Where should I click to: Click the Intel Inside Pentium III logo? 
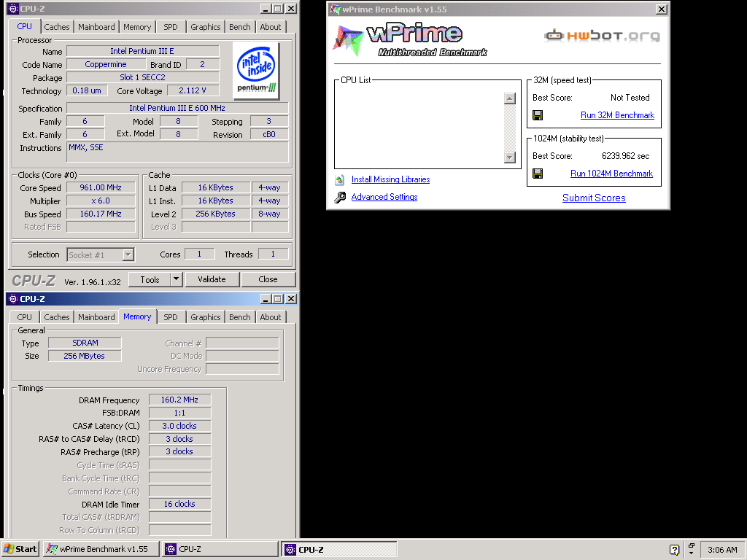[256, 71]
